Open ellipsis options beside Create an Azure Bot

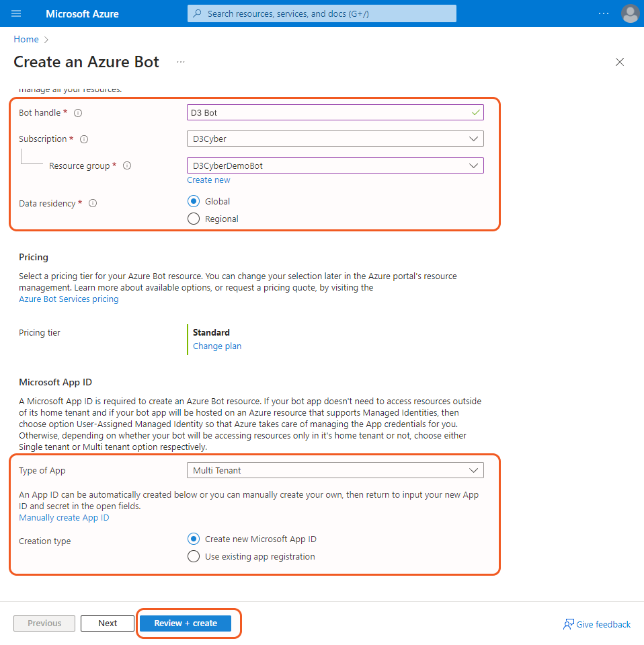pos(181,62)
